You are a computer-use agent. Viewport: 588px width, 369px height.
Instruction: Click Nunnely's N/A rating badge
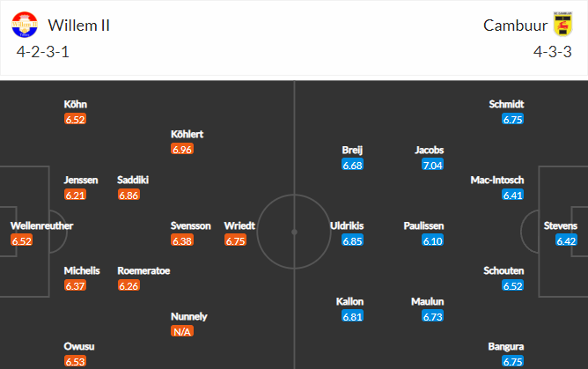(183, 332)
